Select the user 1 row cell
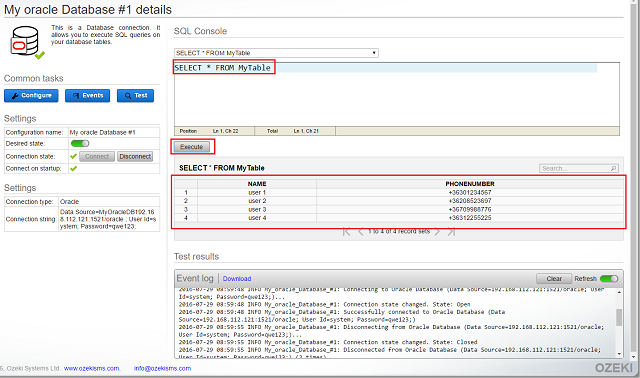 (x=257, y=192)
